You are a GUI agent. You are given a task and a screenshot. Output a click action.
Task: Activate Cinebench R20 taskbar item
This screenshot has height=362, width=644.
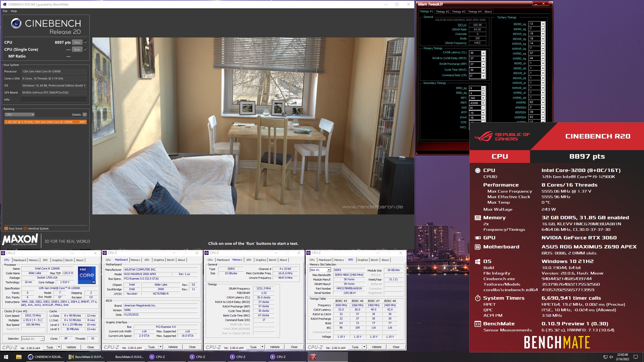click(x=46, y=357)
